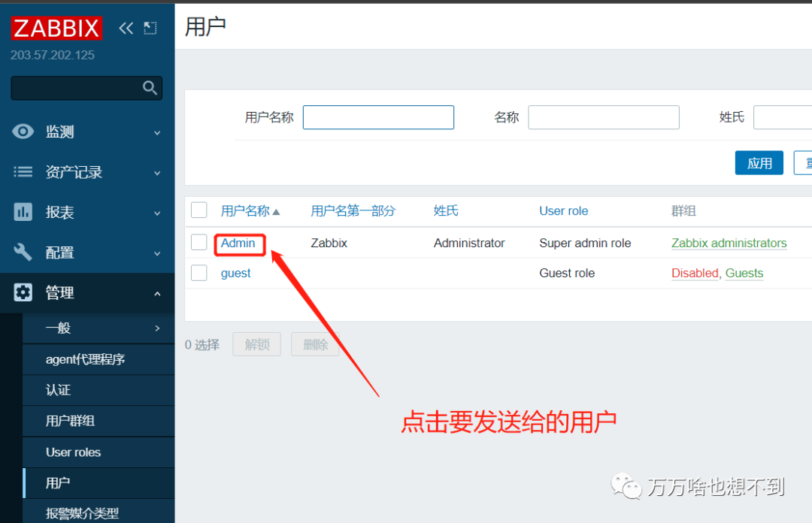Focus the sidebar search box
Viewport: 812px width, 523px height.
(86, 88)
